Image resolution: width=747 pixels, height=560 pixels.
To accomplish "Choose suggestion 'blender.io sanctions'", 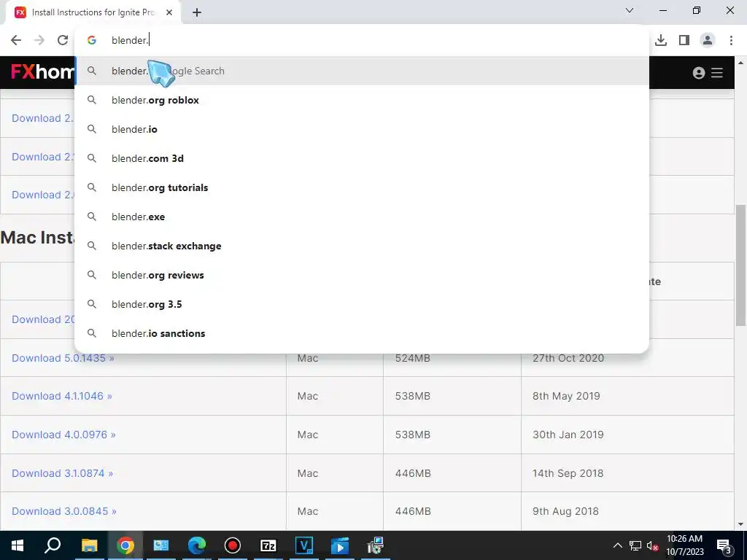I will [x=362, y=333].
